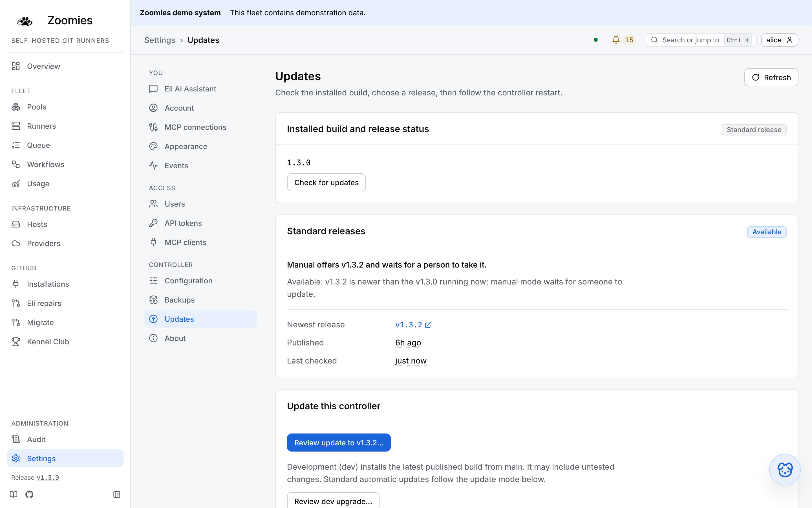Click the Zoomies paw logo
This screenshot has width=812, height=508.
(25, 21)
